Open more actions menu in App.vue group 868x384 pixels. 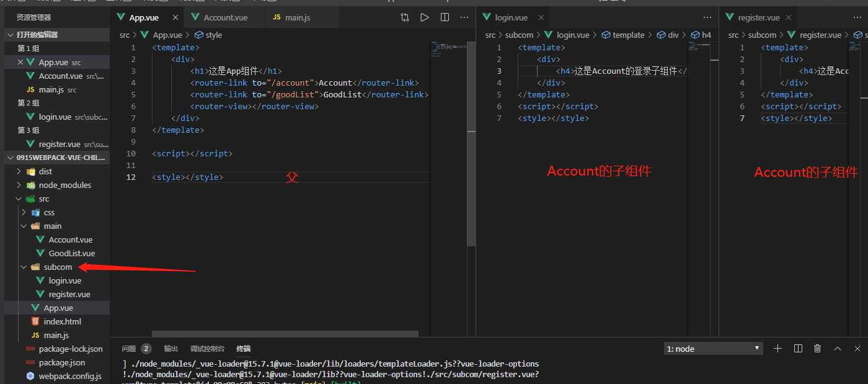[464, 17]
